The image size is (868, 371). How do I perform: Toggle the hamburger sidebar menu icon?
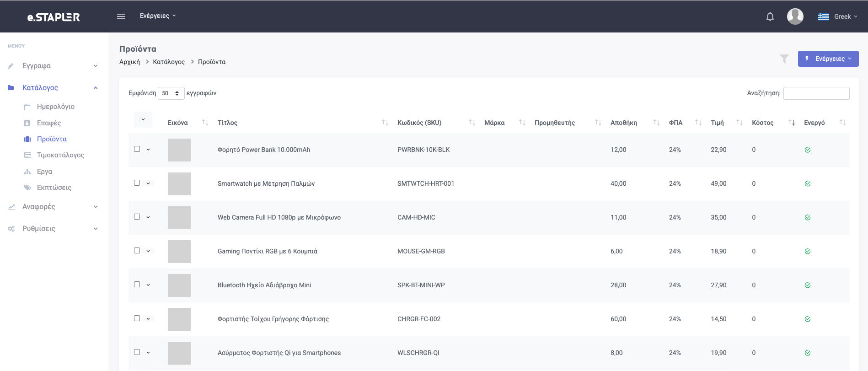click(x=121, y=16)
